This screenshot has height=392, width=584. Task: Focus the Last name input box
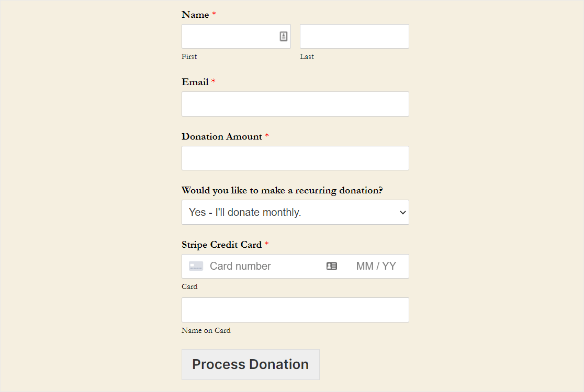click(x=354, y=36)
